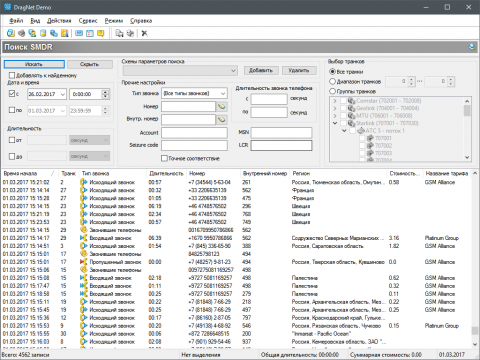This screenshot has width=480, height=360.
Task: Open the Режим menu
Action: coord(114,21)
